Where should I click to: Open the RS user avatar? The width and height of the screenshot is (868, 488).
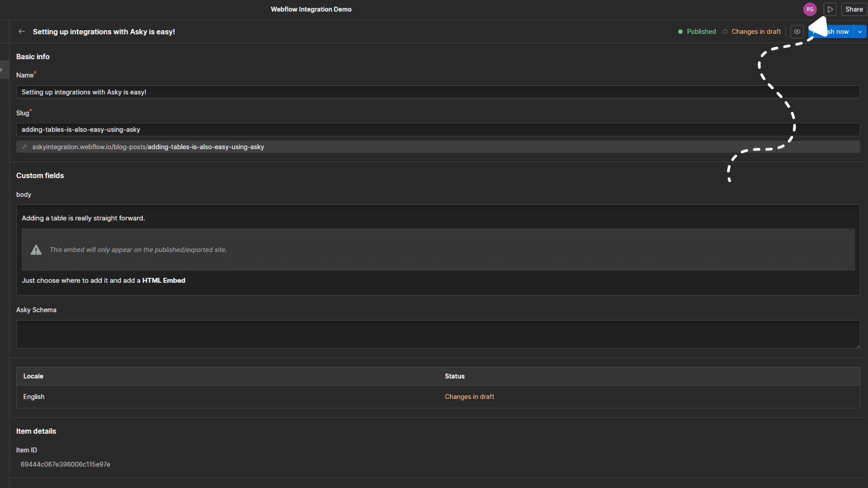810,9
